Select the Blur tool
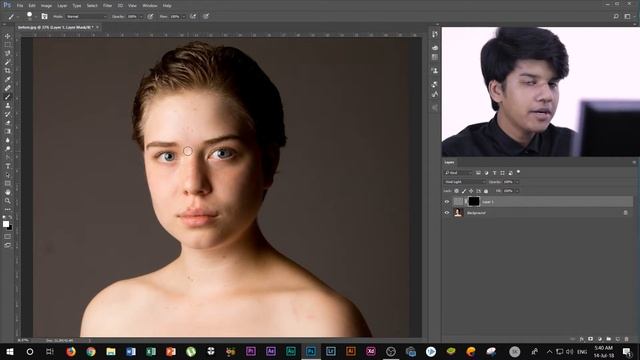Image resolution: width=640 pixels, height=360 pixels. point(7,140)
